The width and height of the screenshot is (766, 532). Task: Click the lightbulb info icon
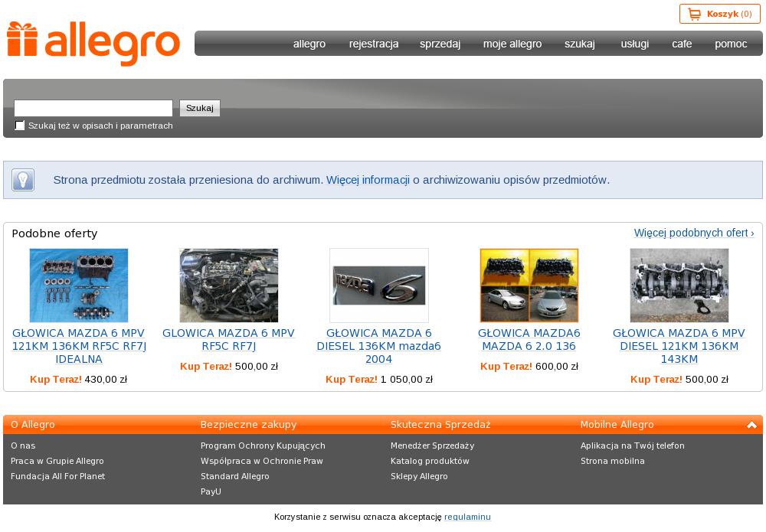(x=23, y=180)
